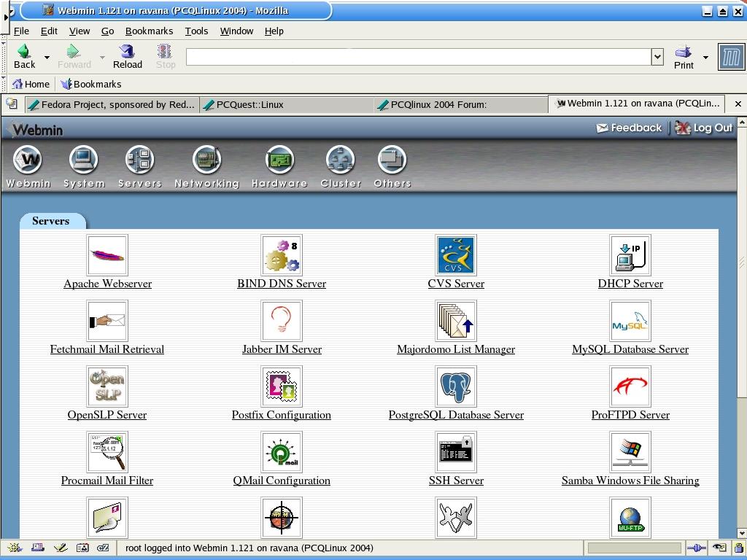The image size is (747, 560).
Task: Open the Cluster category icon
Action: coord(341,167)
